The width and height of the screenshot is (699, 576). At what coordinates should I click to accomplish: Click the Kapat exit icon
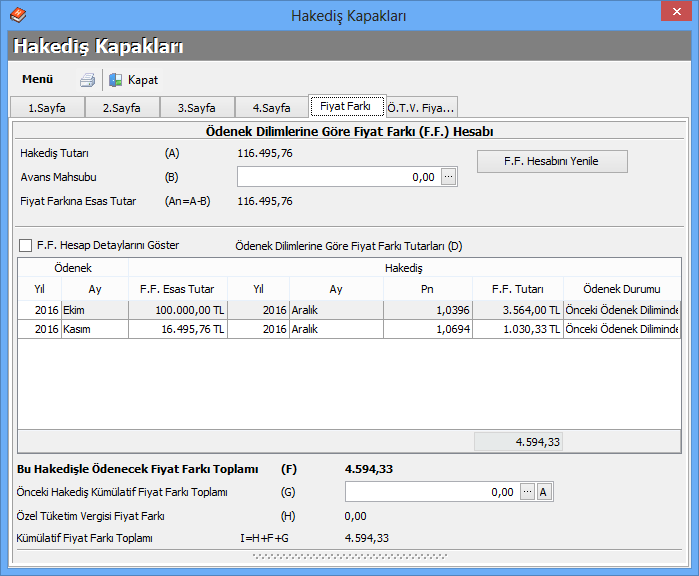click(x=116, y=80)
